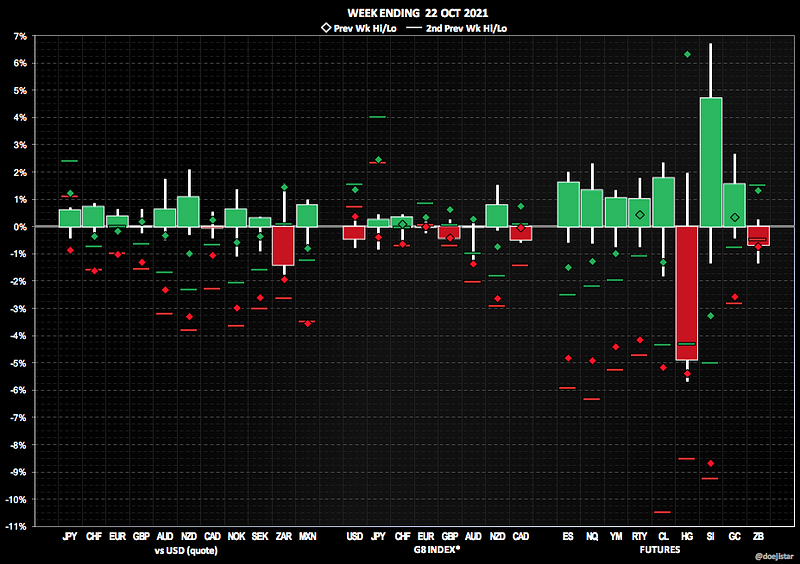Screen dimensions: 800x564
Task: Click the CAD axis label in the vs USD group
Action: point(212,536)
